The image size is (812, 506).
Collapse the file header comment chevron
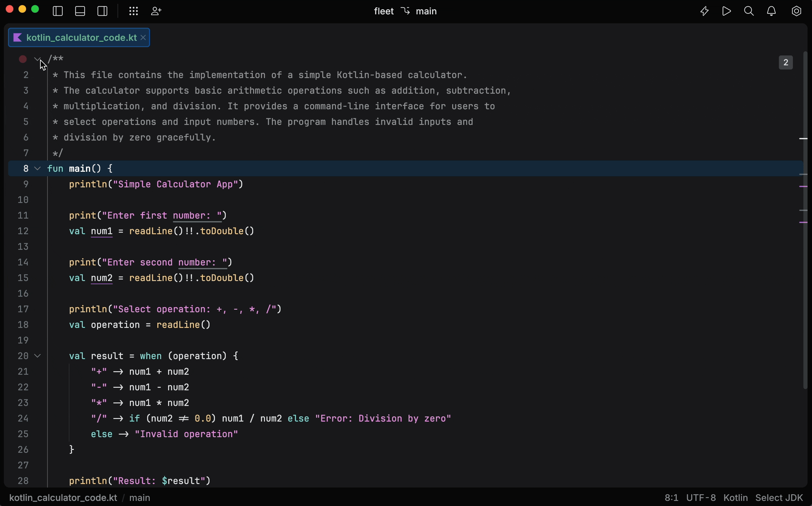37,59
